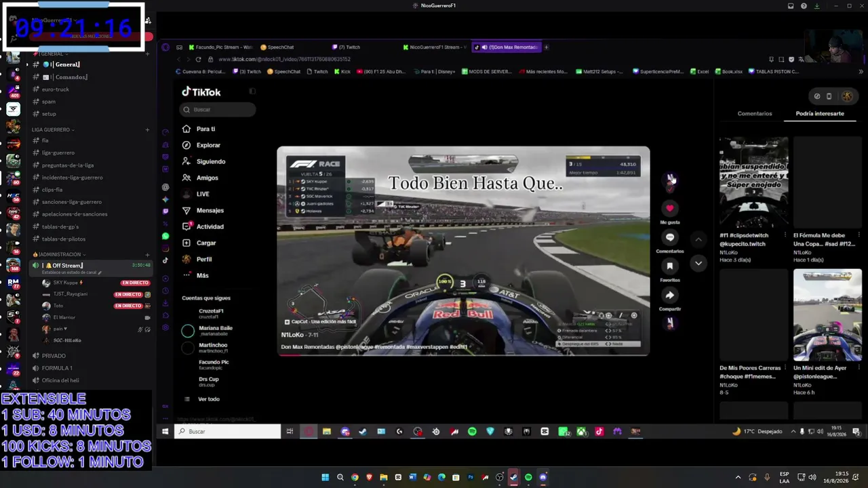Open suggested video '#f1 #clipsdetwitch' thumbnail
Screen dimensions: 868x488
click(x=753, y=183)
